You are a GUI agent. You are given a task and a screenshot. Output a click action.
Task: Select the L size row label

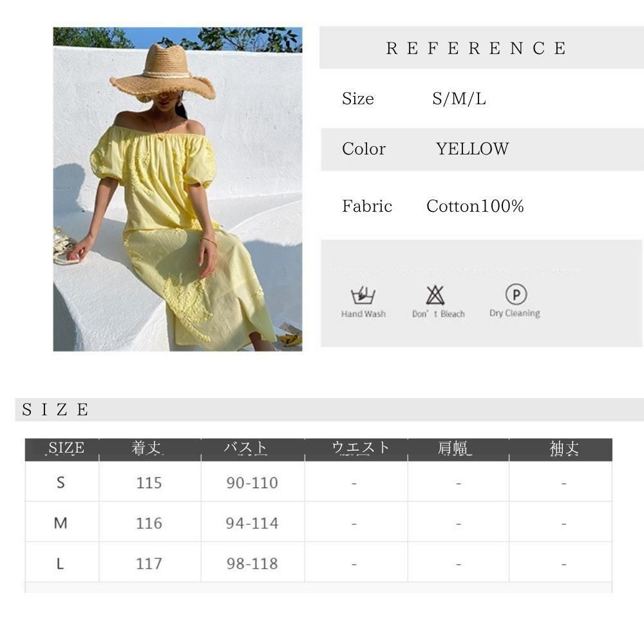click(x=60, y=563)
